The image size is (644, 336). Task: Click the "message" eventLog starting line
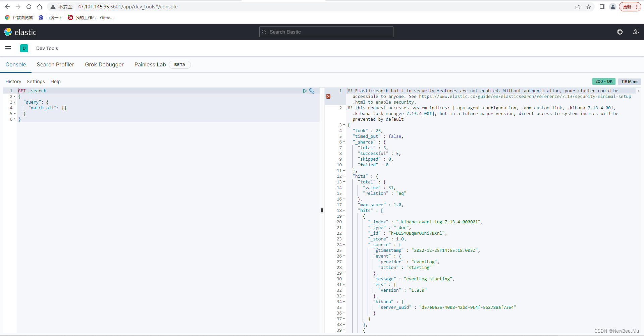(414, 279)
